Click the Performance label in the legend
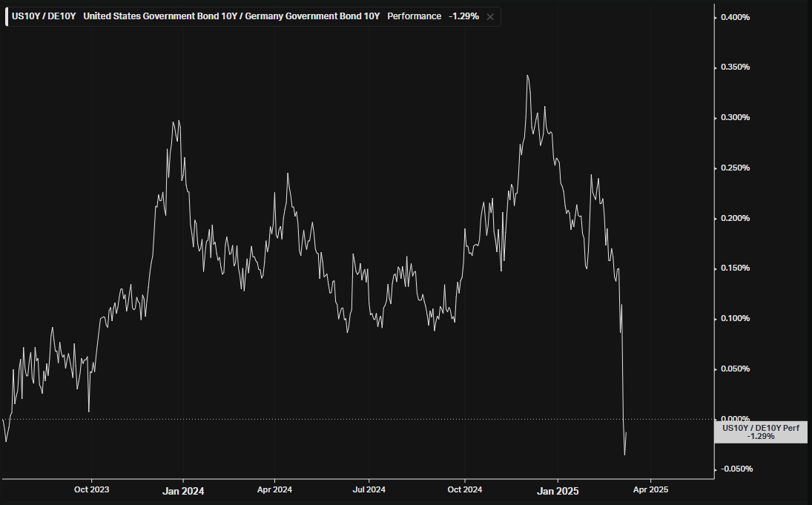The height and width of the screenshot is (505, 812). click(x=415, y=16)
